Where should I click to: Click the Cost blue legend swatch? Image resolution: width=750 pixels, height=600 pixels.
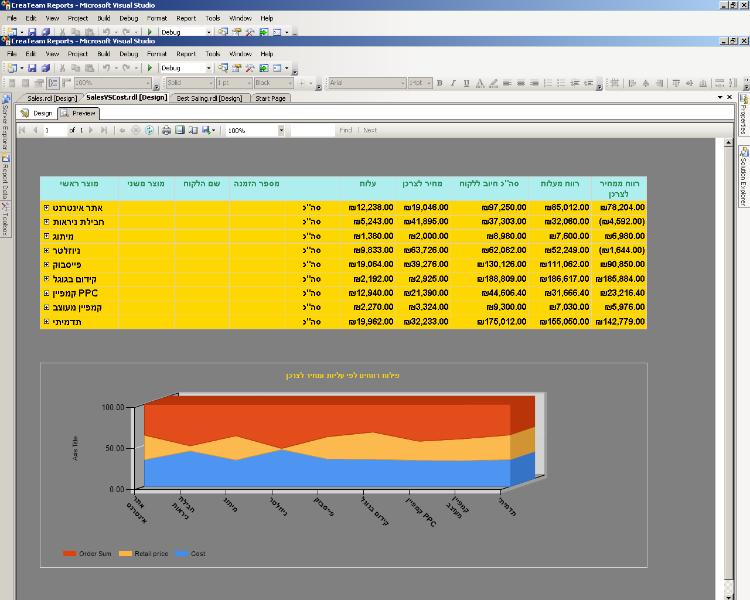[x=182, y=554]
